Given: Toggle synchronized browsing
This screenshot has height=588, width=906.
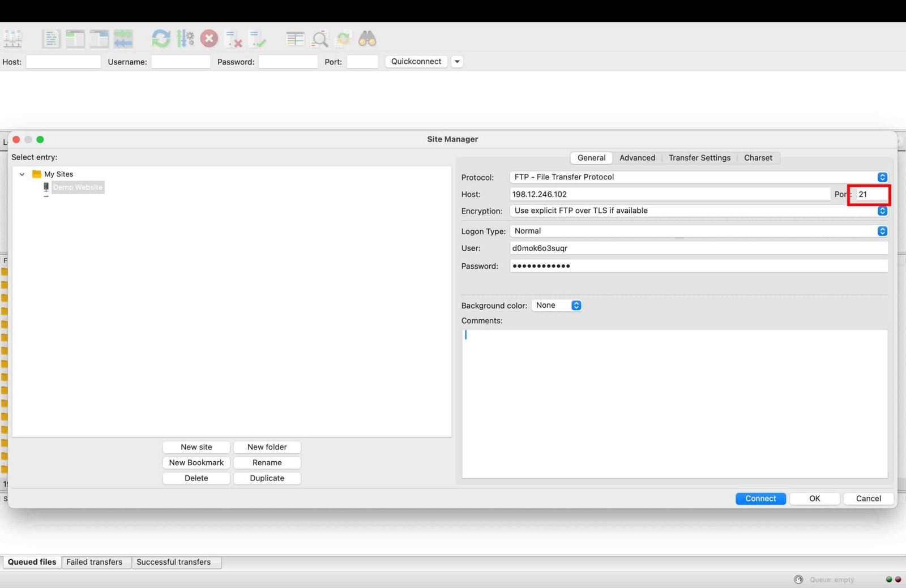Looking at the screenshot, I should click(x=342, y=38).
